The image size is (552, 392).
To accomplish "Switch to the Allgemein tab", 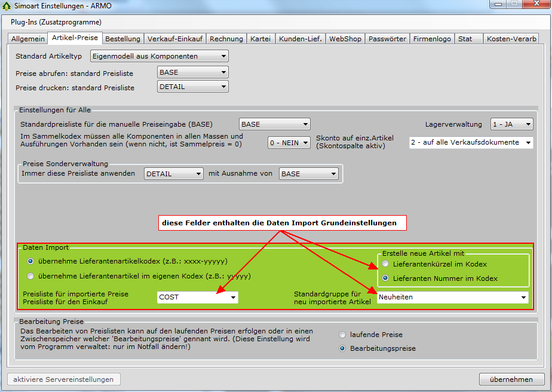I will coord(27,39).
